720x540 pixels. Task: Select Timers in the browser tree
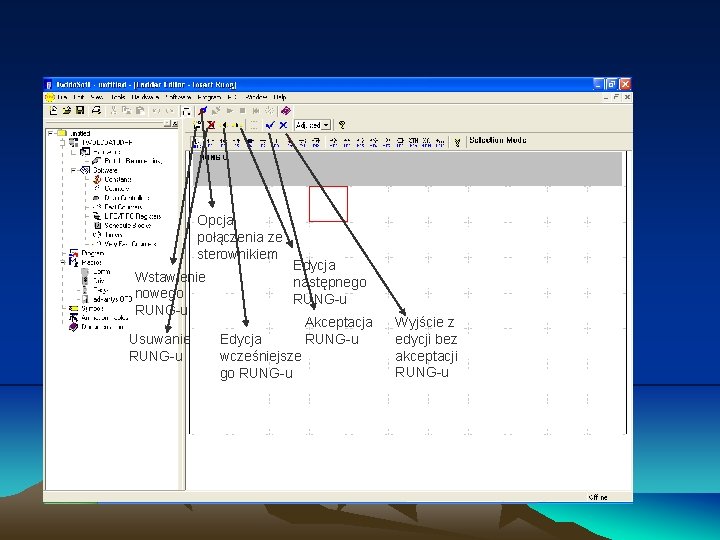(113, 235)
